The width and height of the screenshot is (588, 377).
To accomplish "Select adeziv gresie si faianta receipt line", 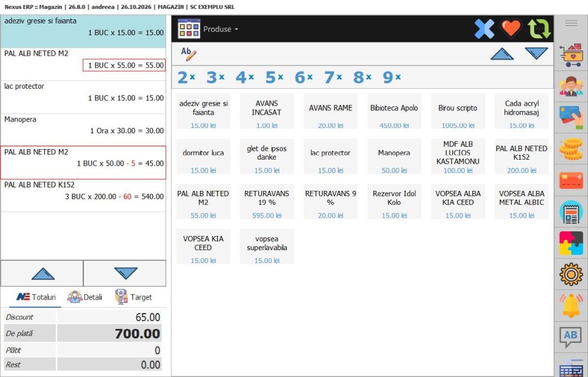I will pyautogui.click(x=83, y=32).
